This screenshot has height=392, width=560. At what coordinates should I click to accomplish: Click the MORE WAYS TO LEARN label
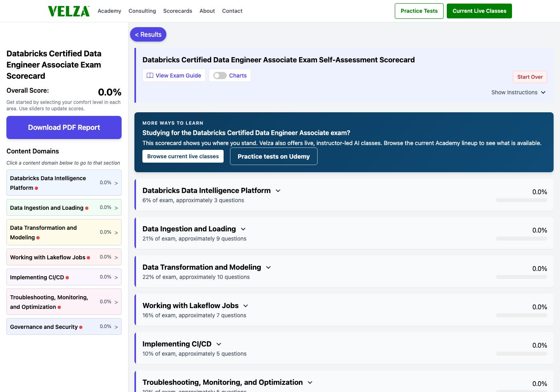pyautogui.click(x=173, y=123)
